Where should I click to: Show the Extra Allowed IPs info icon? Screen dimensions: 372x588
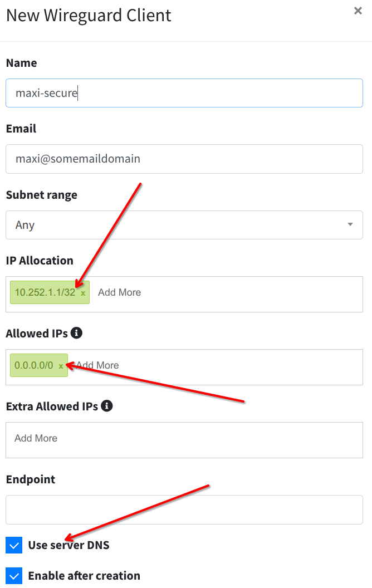(107, 406)
